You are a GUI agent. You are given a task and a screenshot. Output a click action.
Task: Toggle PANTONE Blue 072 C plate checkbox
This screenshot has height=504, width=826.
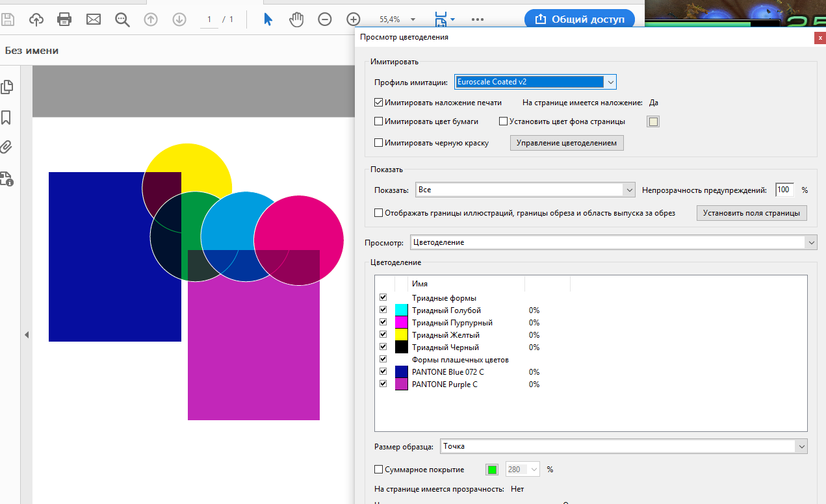(383, 372)
